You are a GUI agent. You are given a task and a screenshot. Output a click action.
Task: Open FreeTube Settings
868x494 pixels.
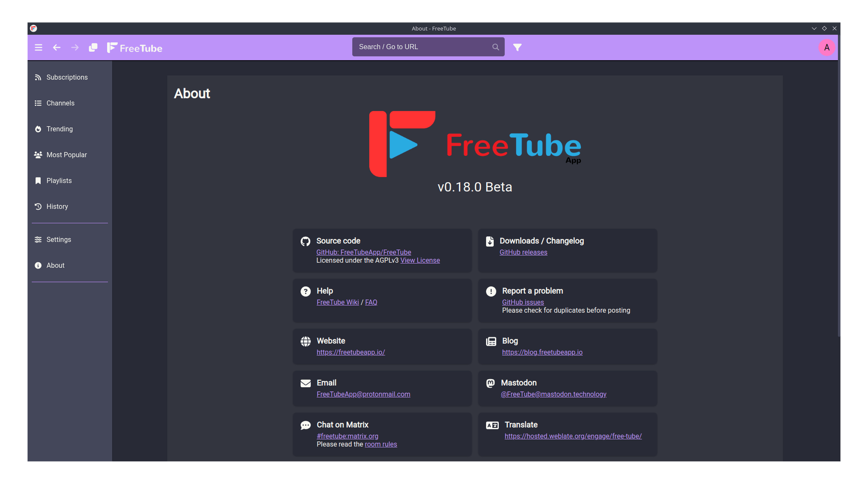point(58,239)
